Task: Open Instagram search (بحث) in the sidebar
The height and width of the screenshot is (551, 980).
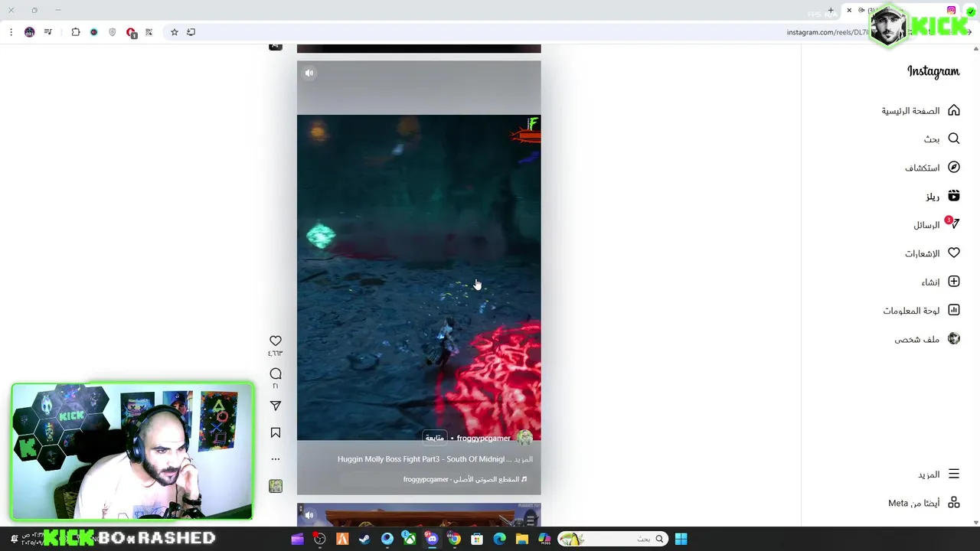Action: coord(954,139)
